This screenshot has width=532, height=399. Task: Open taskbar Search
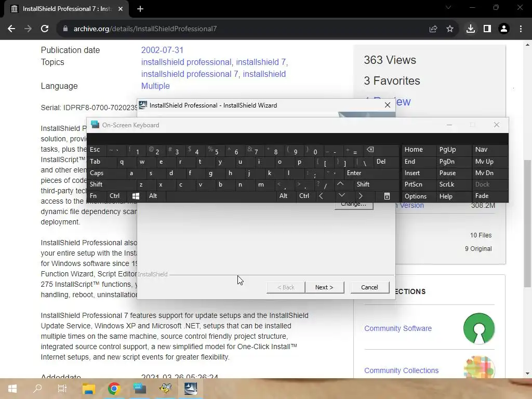coord(37,389)
